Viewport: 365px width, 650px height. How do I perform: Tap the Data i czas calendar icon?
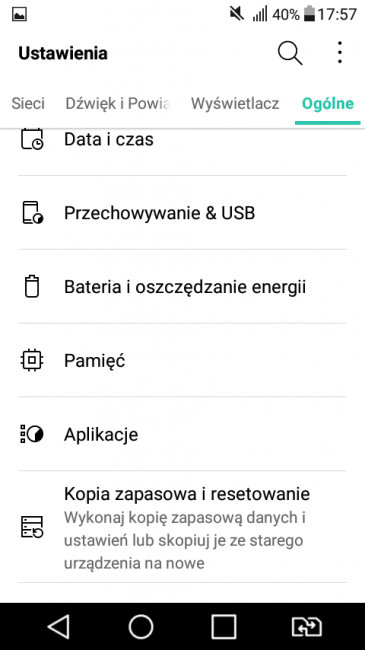click(x=32, y=139)
